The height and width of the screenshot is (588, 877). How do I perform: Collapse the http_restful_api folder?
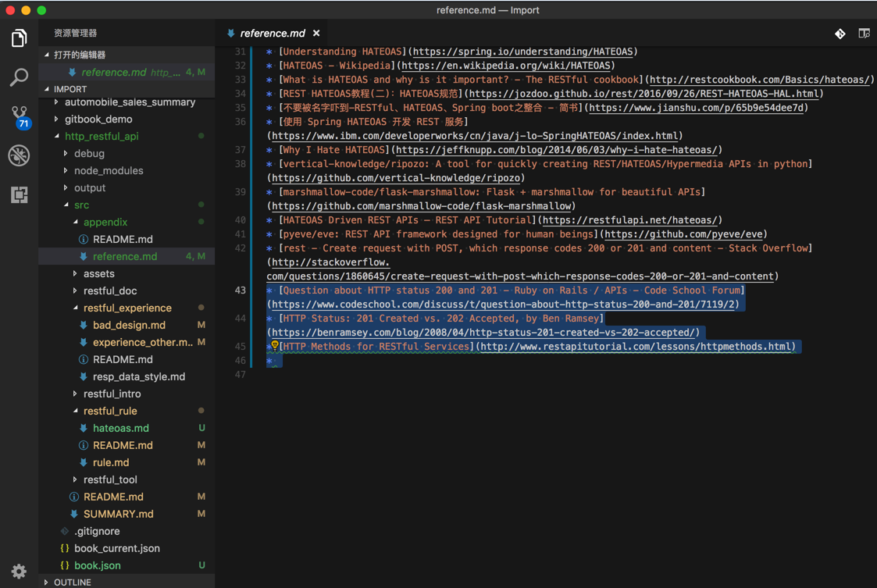(x=102, y=137)
